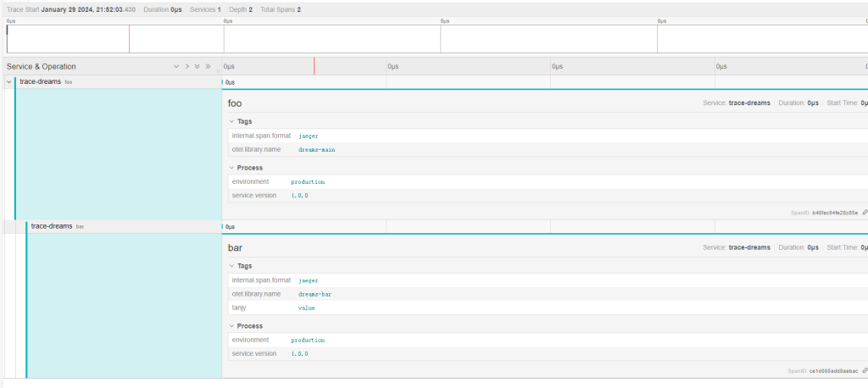The width and height of the screenshot is (868, 388).
Task: Click the bar span timeline bar row
Action: tap(542, 226)
